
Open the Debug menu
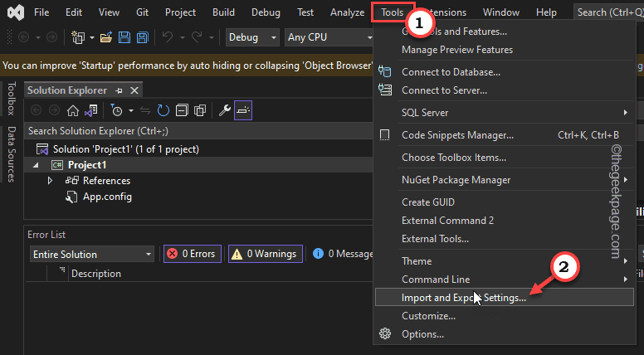pyautogui.click(x=266, y=12)
